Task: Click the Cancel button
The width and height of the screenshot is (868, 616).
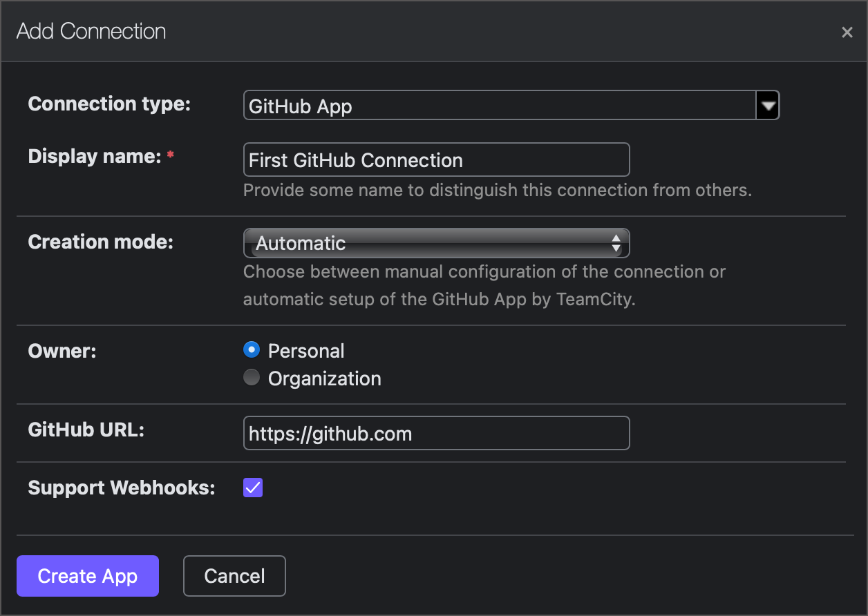Action: 234,576
